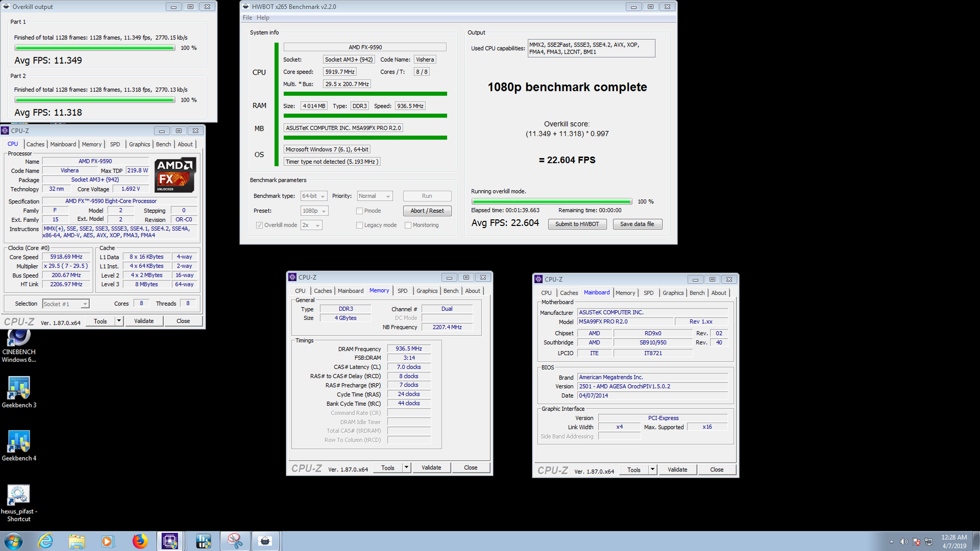Open Windows Media Player taskbar icon
980x551 pixels.
pyautogui.click(x=108, y=541)
